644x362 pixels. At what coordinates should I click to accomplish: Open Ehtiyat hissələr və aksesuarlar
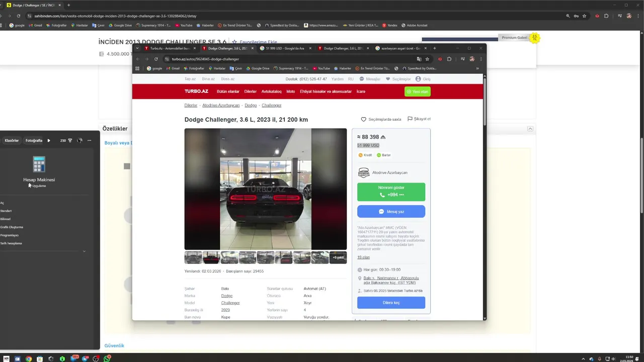[x=326, y=92]
